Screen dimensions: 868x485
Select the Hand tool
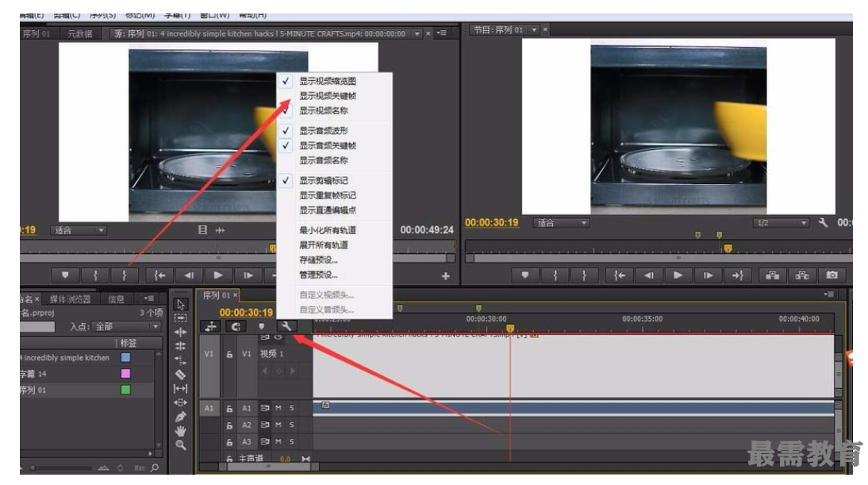180,431
